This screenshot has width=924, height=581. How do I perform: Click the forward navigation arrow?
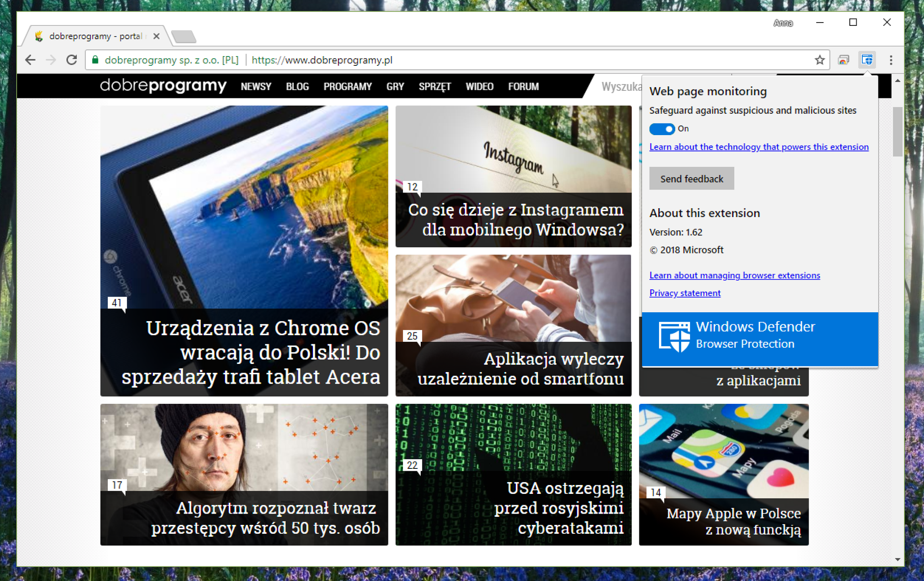pos(51,60)
